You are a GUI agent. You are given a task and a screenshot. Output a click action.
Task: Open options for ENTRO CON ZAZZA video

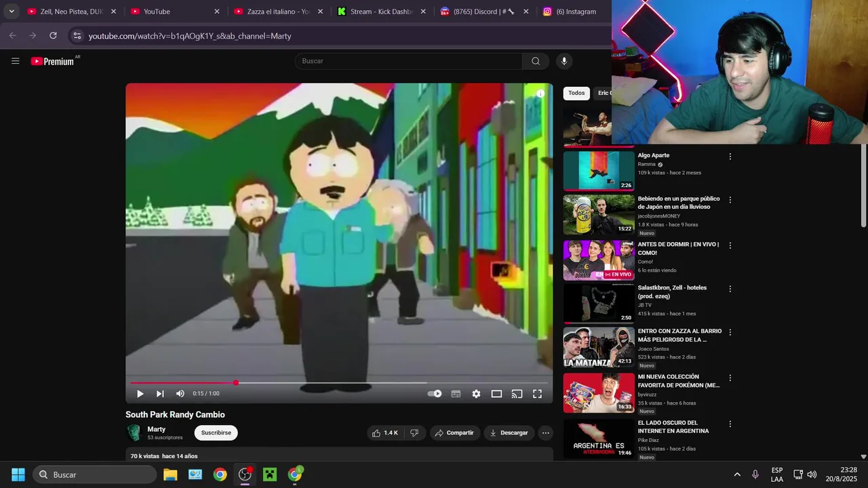coord(730,332)
